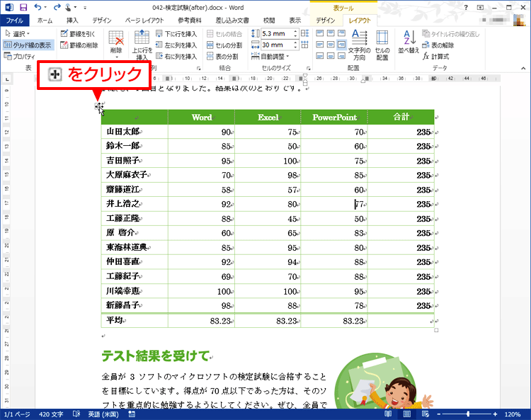Open Customize Quick Access Toolbar dropdown
The width and height of the screenshot is (531, 420).
tap(85, 8)
